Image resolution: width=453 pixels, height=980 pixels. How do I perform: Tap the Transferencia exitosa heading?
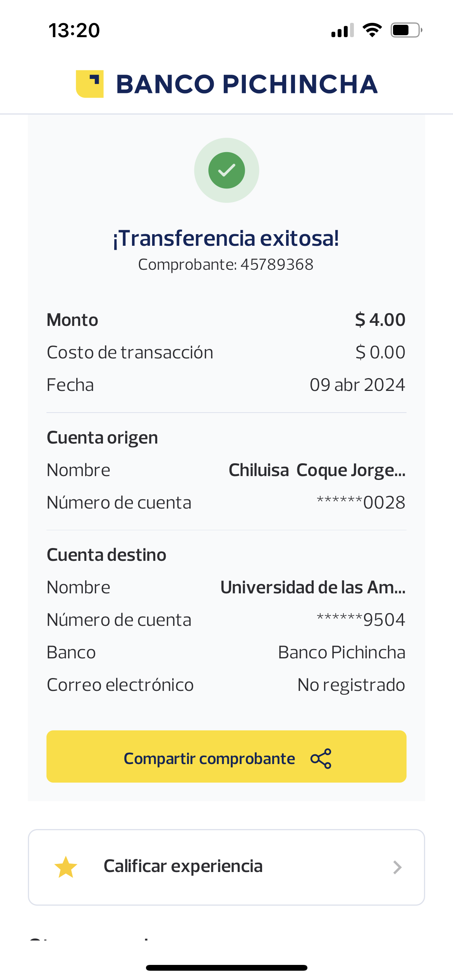[x=226, y=238]
